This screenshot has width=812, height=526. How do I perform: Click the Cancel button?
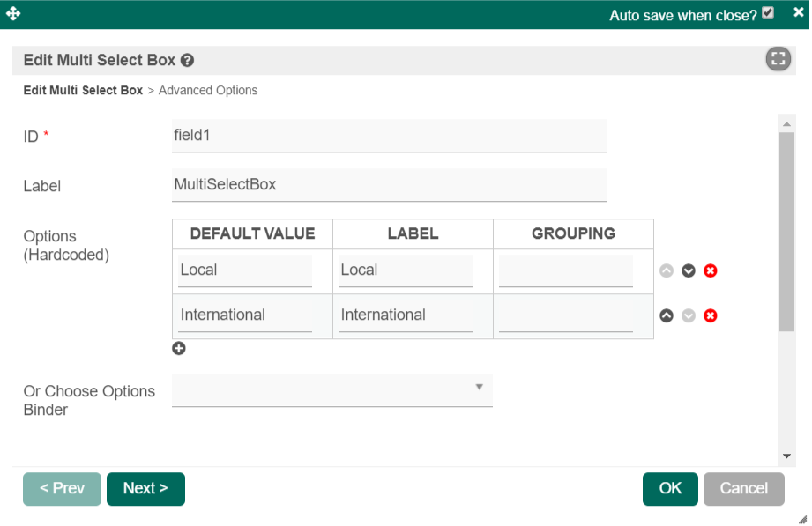(743, 489)
